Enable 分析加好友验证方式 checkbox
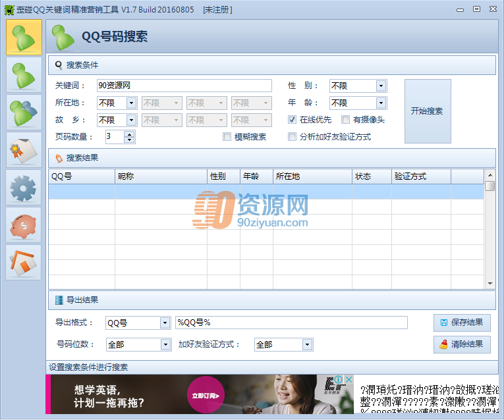Viewport: 504px width, 420px height. point(292,137)
